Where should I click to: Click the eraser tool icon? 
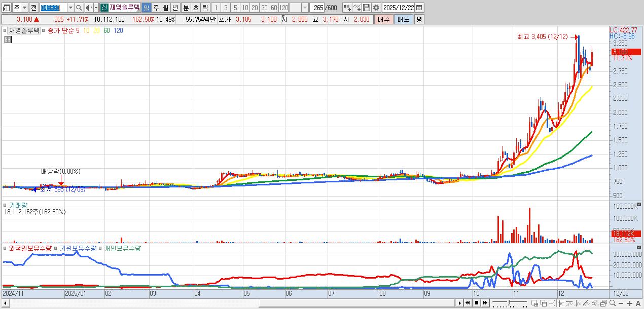point(595,303)
